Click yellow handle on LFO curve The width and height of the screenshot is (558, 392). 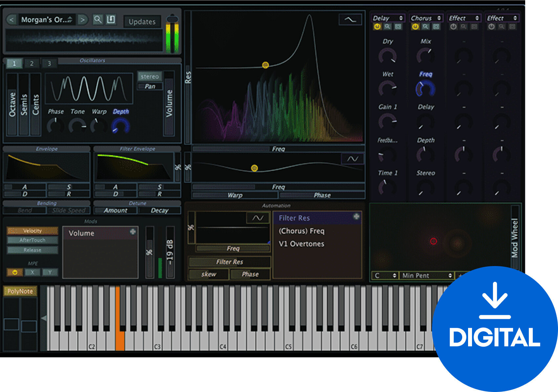point(254,168)
